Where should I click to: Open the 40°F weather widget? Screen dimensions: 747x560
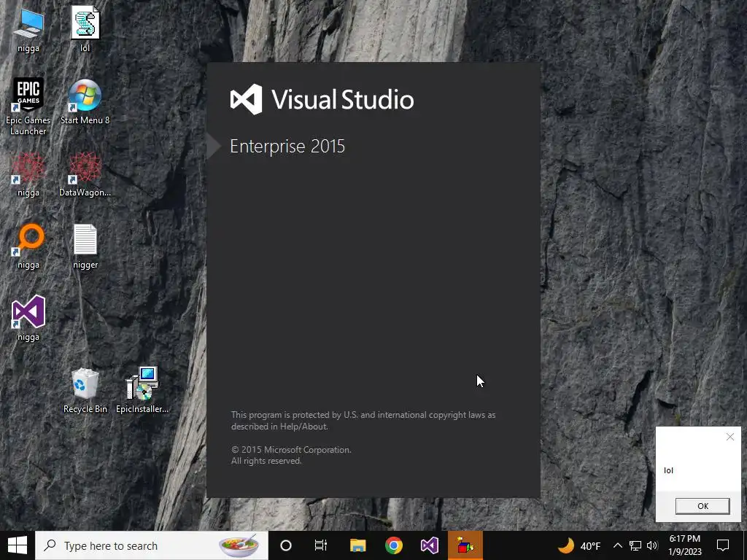(x=578, y=545)
